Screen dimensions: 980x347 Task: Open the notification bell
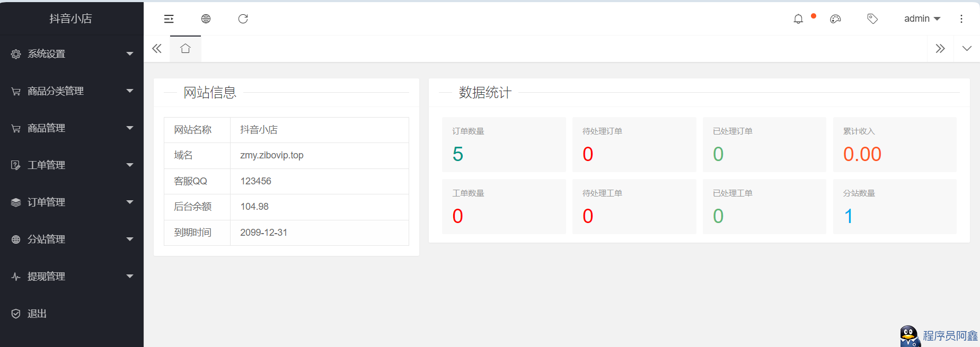click(x=798, y=19)
